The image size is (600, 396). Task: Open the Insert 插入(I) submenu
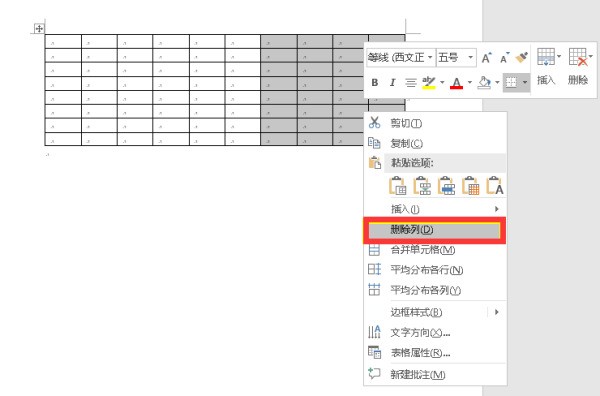[435, 209]
